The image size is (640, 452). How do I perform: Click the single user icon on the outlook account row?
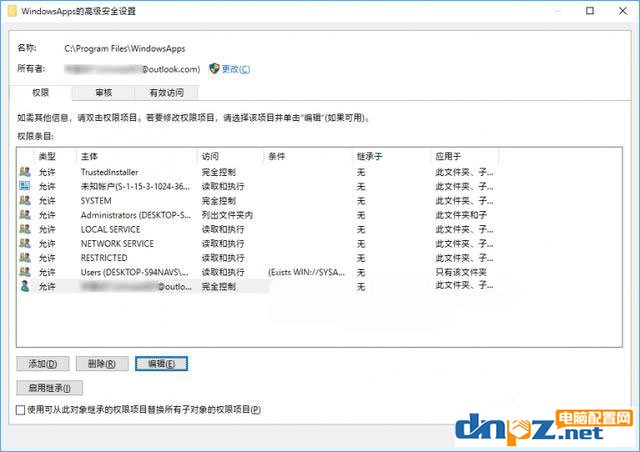pyautogui.click(x=25, y=286)
